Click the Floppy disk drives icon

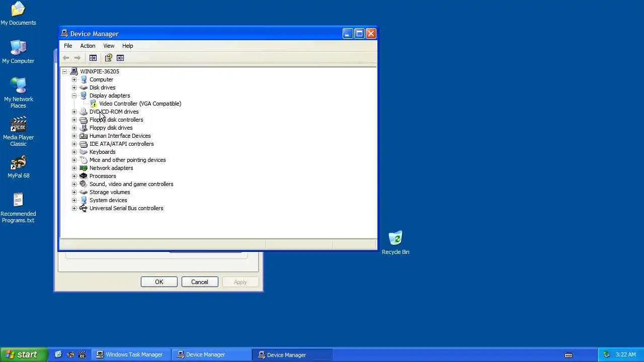[84, 128]
